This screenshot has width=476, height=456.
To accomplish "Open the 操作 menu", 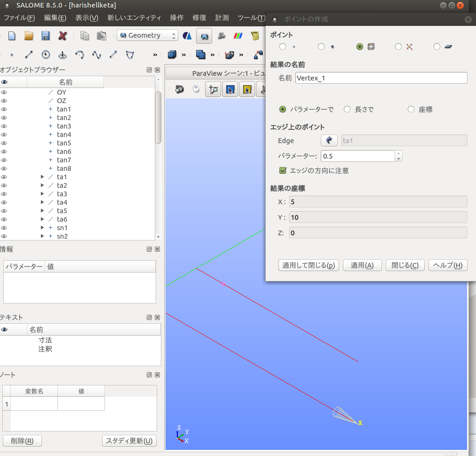I will [x=177, y=17].
